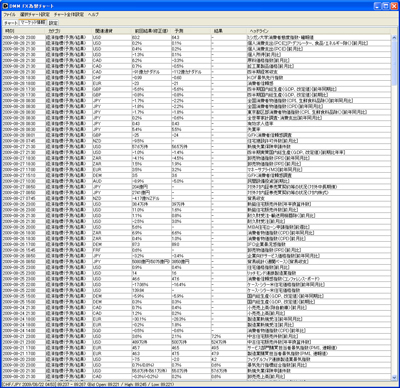Click the DMM FX application icon in title bar
Viewport: 400px width, 388px height.
pyautogui.click(x=5, y=6)
